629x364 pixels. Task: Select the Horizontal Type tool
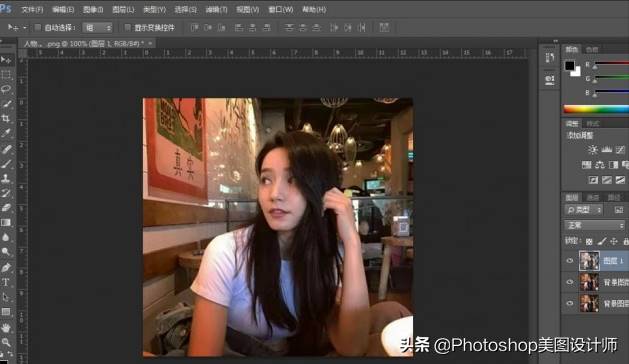(x=6, y=283)
